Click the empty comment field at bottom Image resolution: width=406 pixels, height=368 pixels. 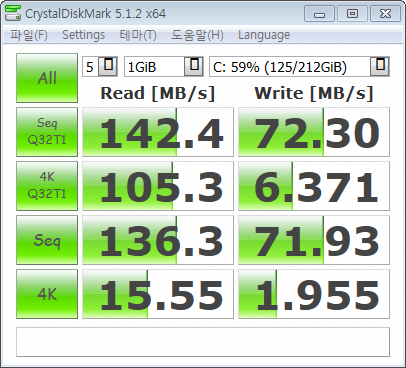pyautogui.click(x=203, y=342)
